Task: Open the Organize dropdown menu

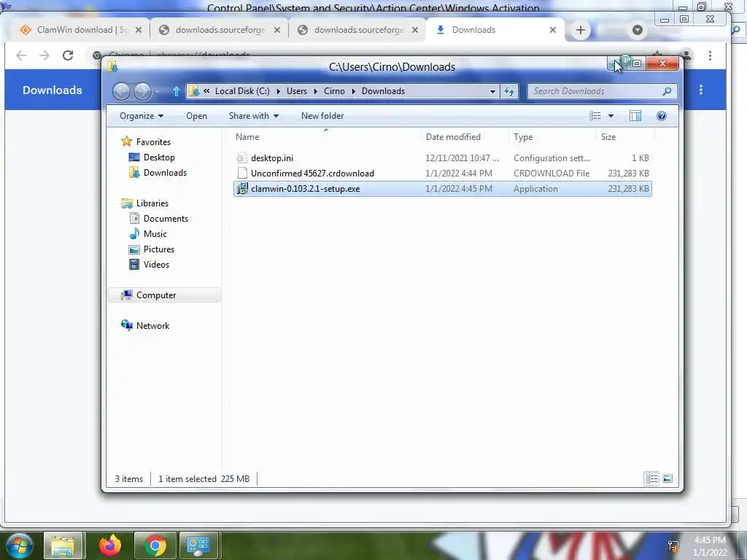Action: tap(142, 116)
